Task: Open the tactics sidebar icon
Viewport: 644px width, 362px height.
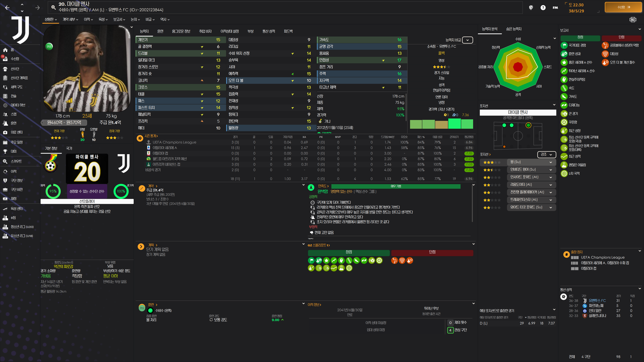Action: pos(5,96)
